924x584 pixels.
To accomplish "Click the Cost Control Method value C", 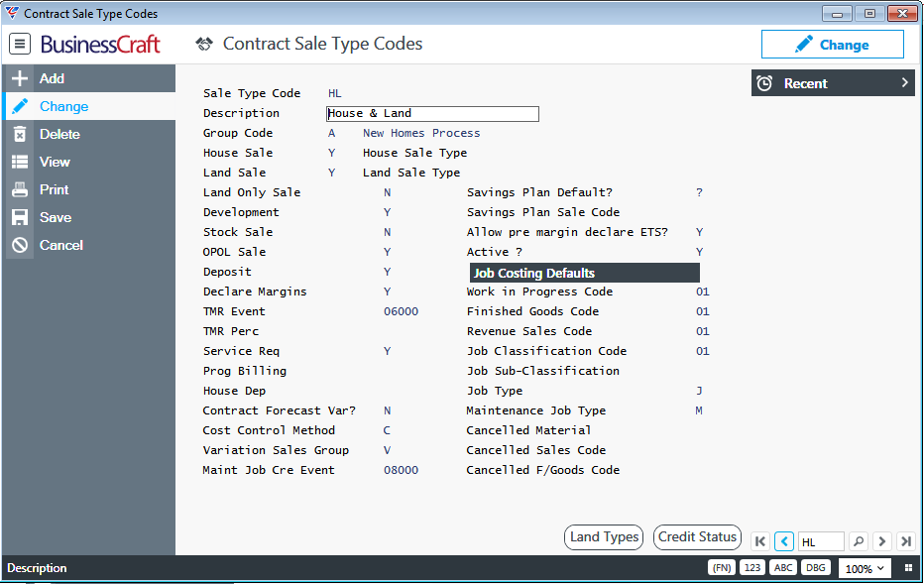I will click(x=387, y=430).
